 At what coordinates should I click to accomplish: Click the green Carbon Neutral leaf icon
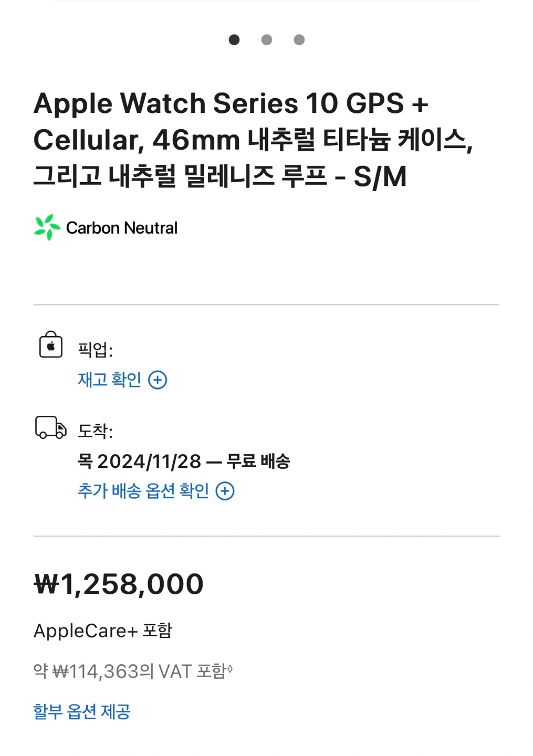point(47,227)
